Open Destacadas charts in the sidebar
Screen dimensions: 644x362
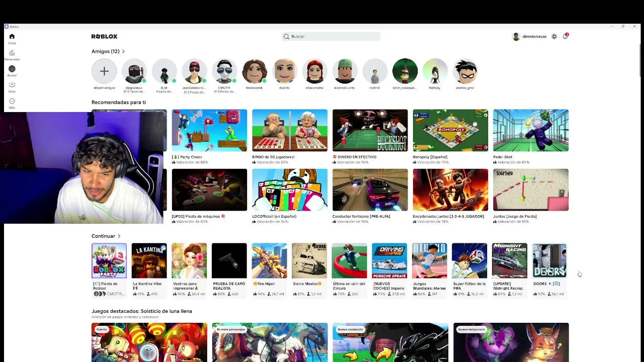click(x=12, y=55)
